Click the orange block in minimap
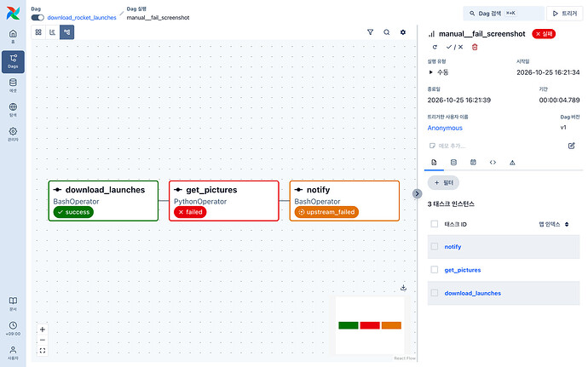Image resolution: width=588 pixels, height=367 pixels. (x=391, y=325)
